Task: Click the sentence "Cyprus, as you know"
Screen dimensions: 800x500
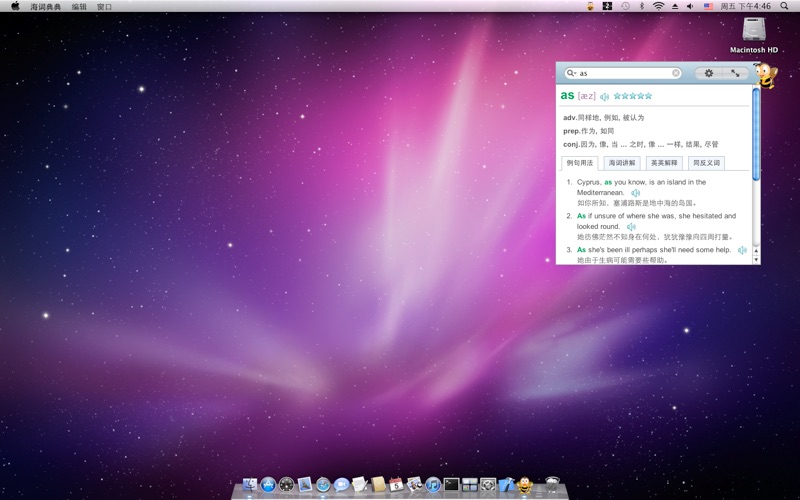Action: point(641,187)
